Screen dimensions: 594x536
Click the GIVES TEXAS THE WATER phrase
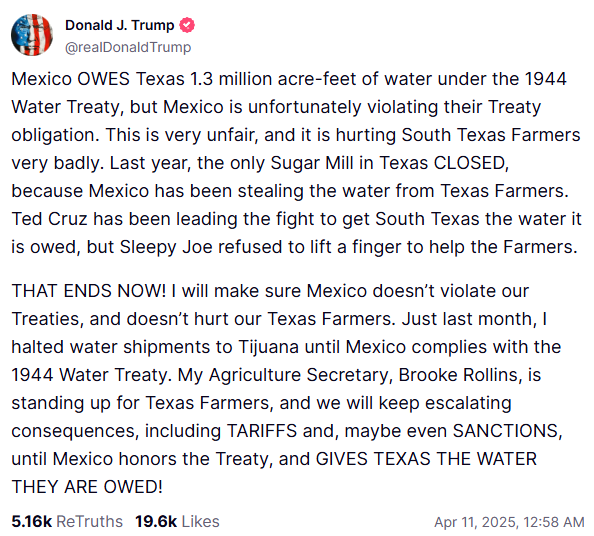pyautogui.click(x=426, y=459)
